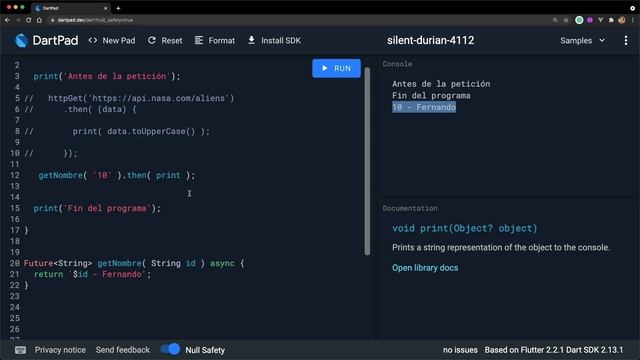Click the 'void print(Object? object)' signature
This screenshot has width=640, height=360.
point(464,228)
